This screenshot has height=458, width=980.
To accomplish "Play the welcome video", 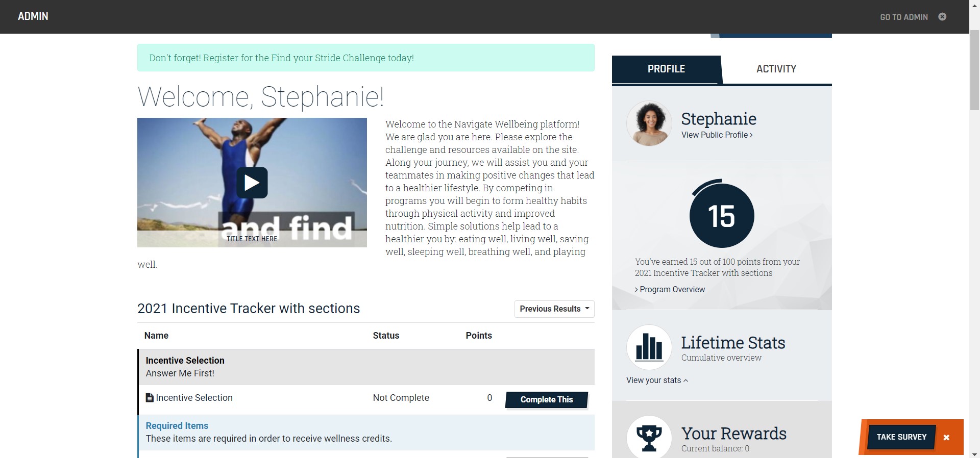I will pos(252,183).
